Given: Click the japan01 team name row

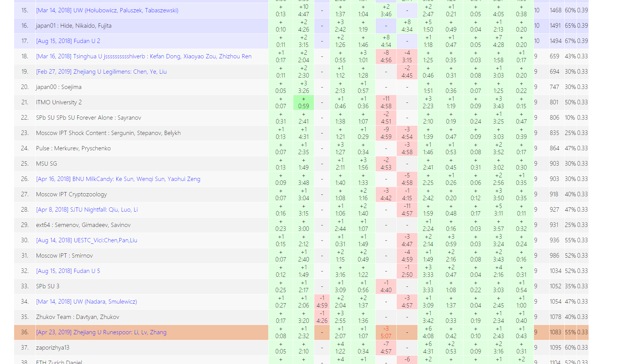Looking at the screenshot, I should pyautogui.click(x=74, y=26).
